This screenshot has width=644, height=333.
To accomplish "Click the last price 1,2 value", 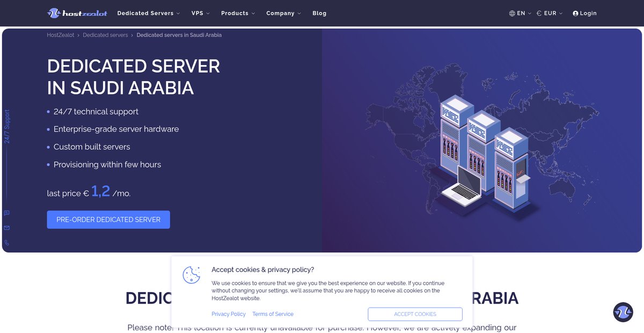I will point(100,191).
